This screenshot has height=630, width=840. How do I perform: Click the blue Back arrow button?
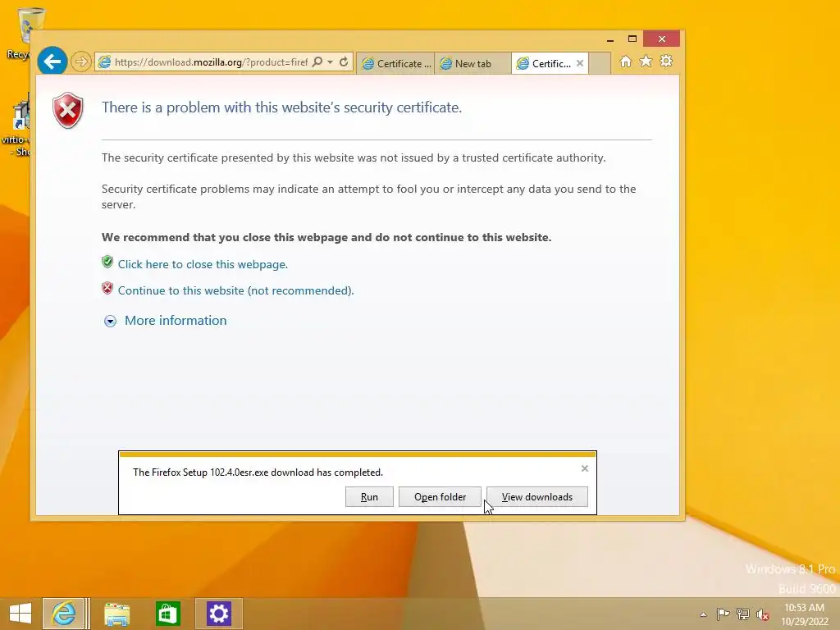pyautogui.click(x=52, y=62)
